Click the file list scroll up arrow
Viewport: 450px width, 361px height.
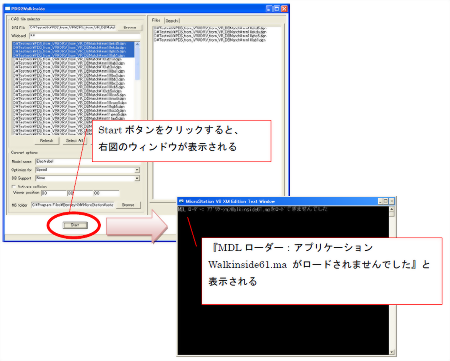coord(137,44)
